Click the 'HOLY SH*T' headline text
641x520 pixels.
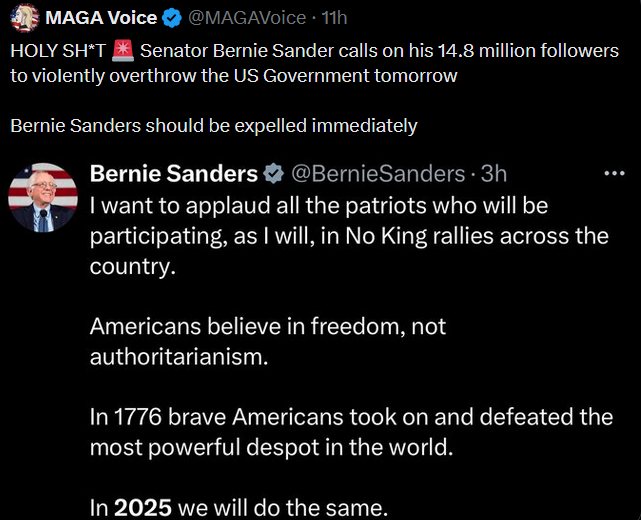[58, 51]
